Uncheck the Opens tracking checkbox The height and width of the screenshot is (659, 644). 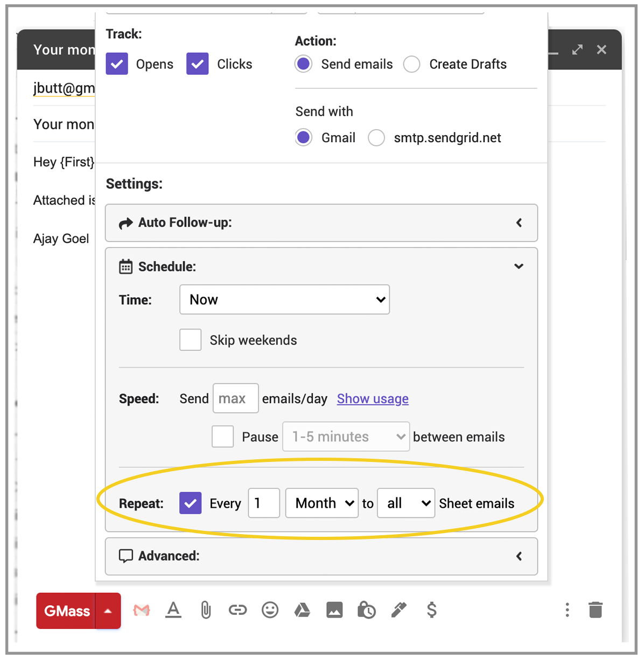pos(117,64)
